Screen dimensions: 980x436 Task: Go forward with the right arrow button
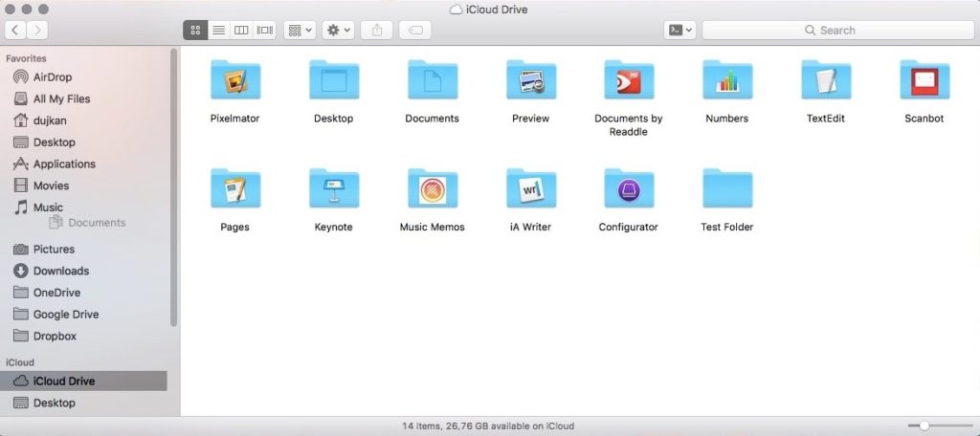37,30
